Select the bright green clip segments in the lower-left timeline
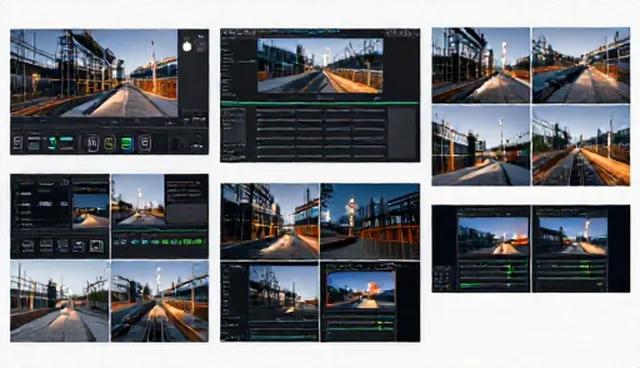The image size is (640, 368). tap(167, 242)
